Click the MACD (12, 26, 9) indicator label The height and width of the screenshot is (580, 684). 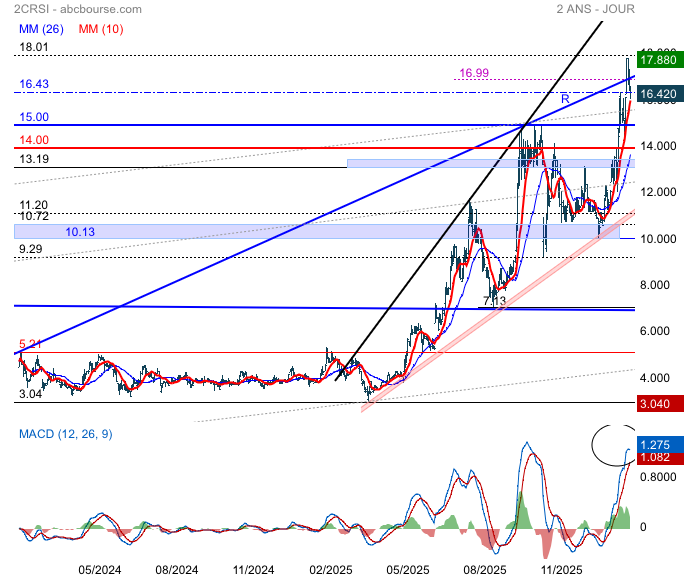[x=65, y=434]
